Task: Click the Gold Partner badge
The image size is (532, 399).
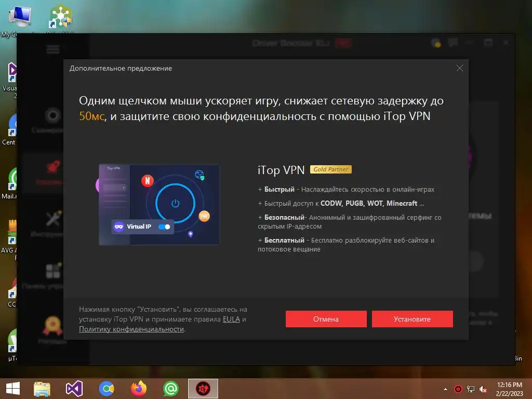Action: 331,169
